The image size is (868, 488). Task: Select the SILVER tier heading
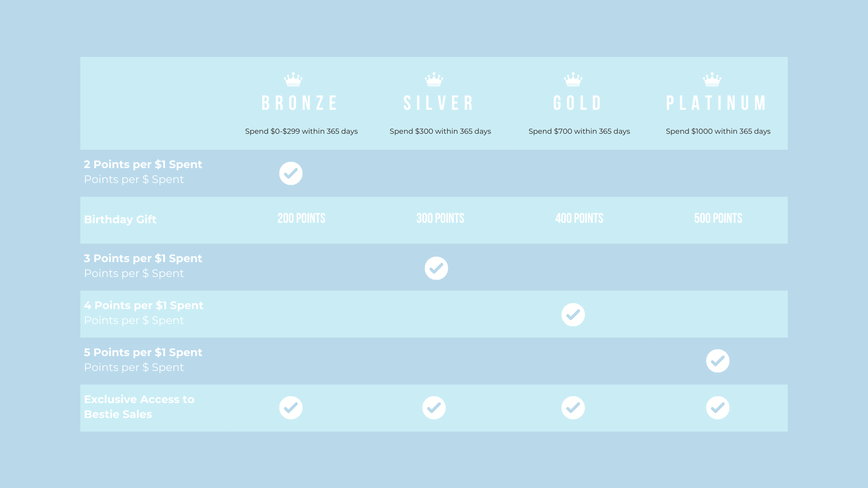pyautogui.click(x=439, y=103)
